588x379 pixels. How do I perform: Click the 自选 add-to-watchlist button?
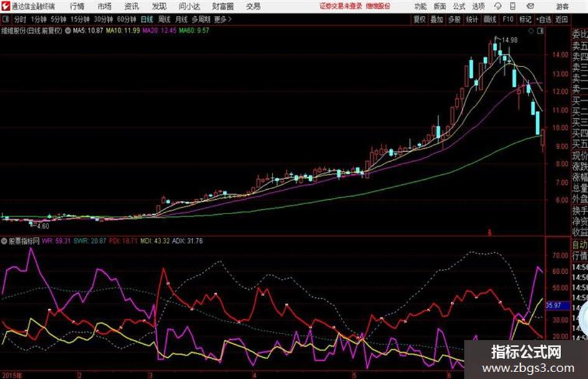[544, 19]
